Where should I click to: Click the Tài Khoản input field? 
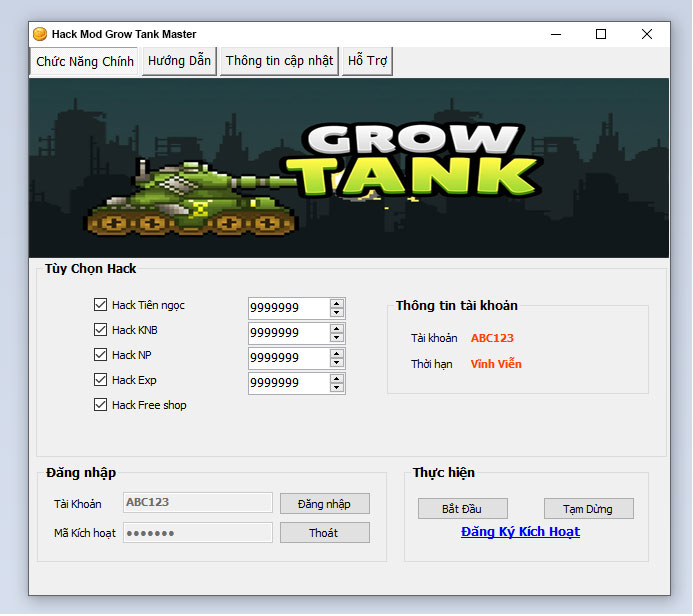[x=198, y=503]
